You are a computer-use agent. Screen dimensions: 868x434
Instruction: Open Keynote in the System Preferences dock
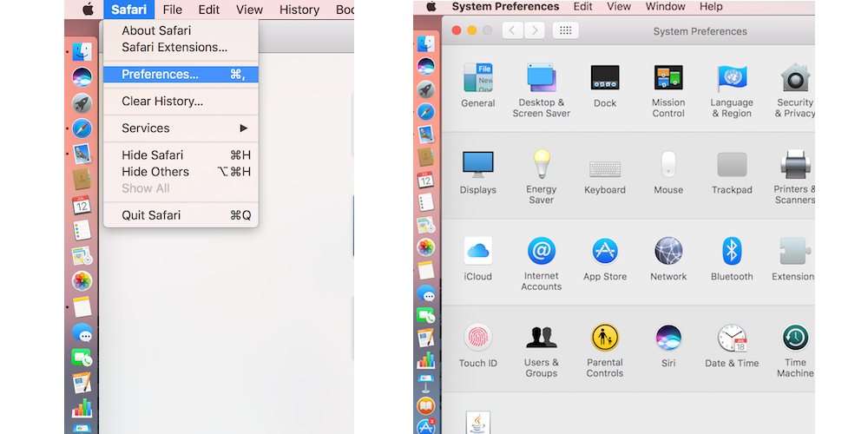(x=425, y=383)
